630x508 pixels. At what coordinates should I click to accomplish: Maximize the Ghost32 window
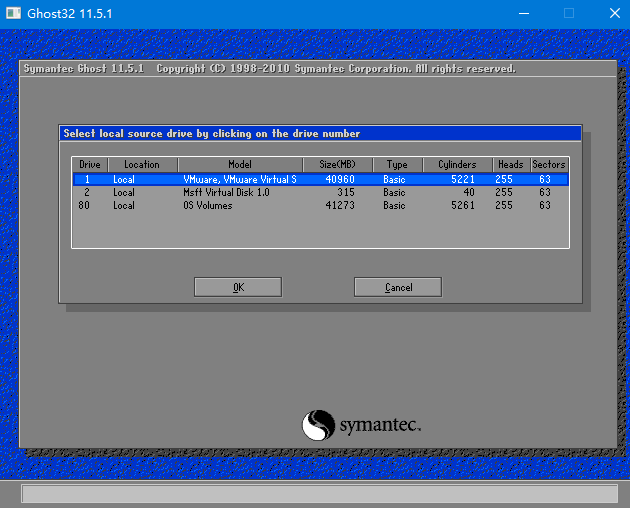[569, 14]
